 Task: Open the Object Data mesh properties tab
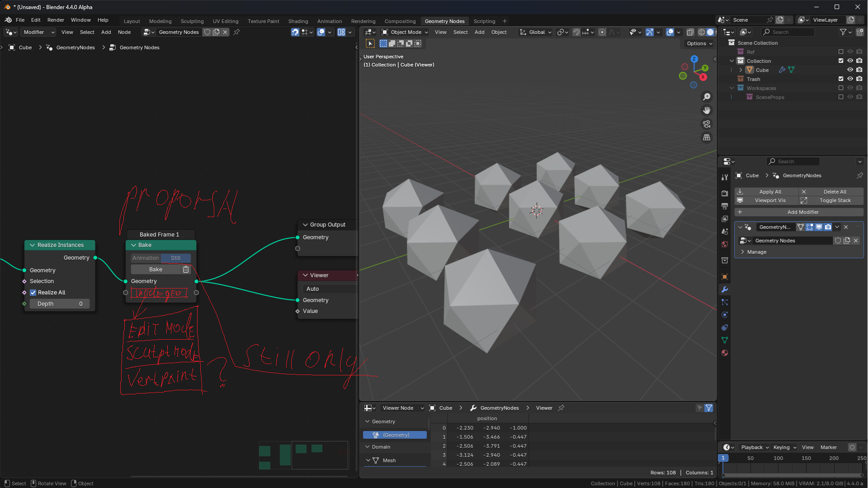(725, 340)
